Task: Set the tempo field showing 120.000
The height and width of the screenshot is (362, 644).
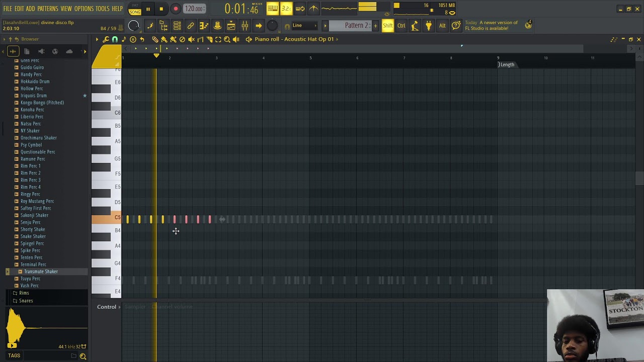Action: pos(194,9)
